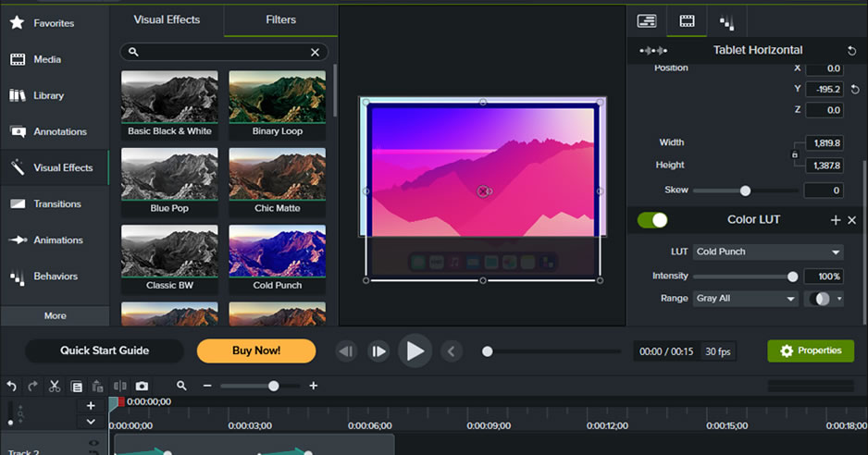Image resolution: width=868 pixels, height=455 pixels.
Task: Toggle the width-height aspect ratio lock
Action: click(794, 154)
